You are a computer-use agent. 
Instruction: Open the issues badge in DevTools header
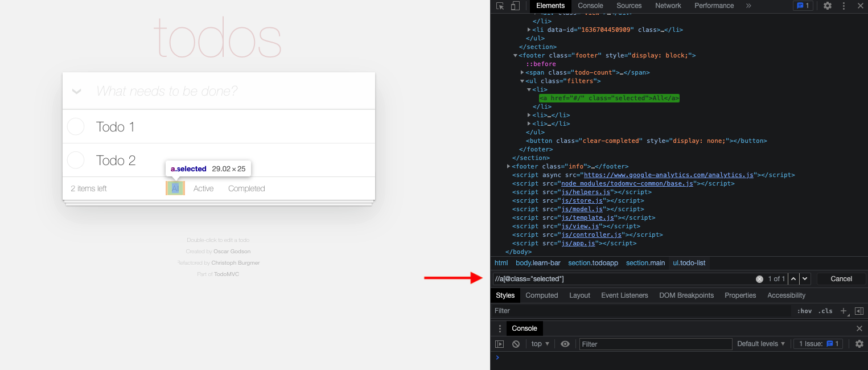[803, 6]
